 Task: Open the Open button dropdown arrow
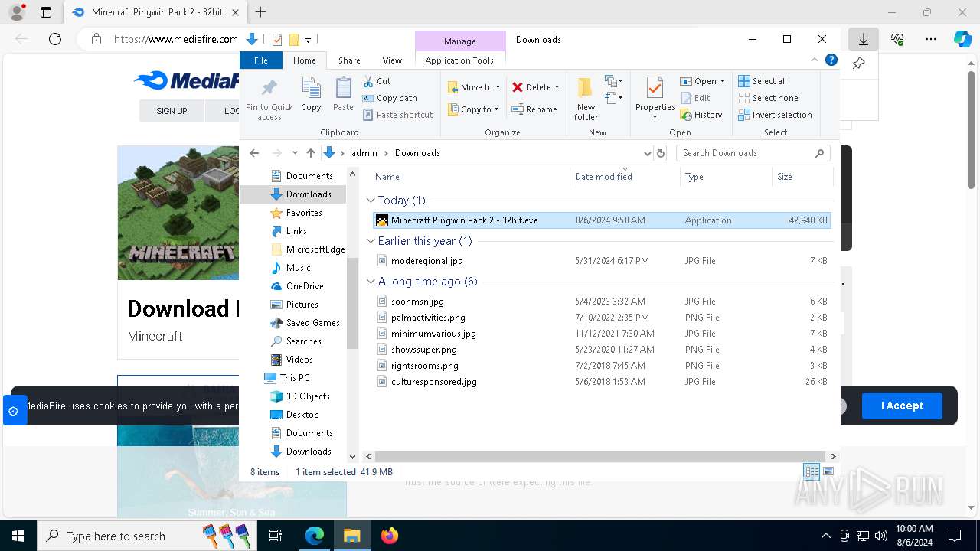point(722,81)
